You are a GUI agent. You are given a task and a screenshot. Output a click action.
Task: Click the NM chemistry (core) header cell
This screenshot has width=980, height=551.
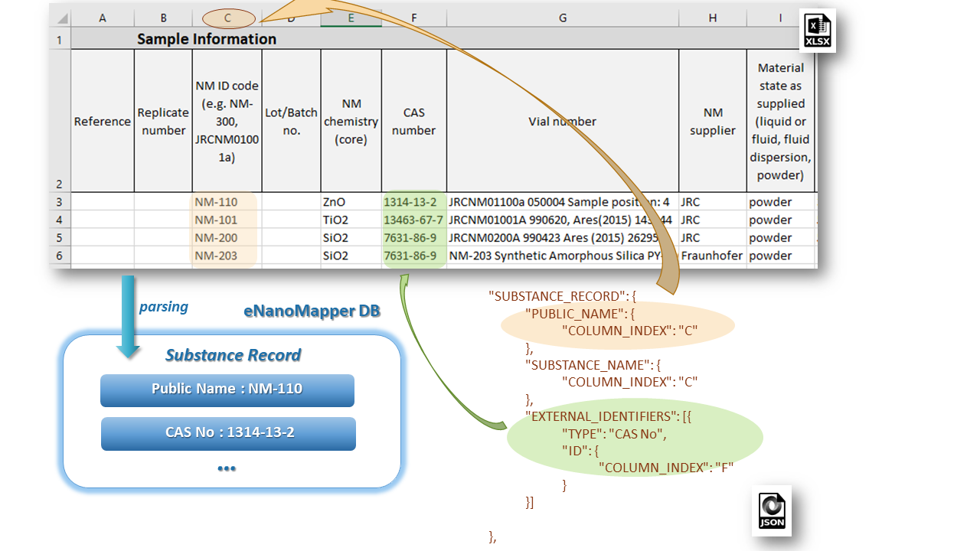coord(351,121)
